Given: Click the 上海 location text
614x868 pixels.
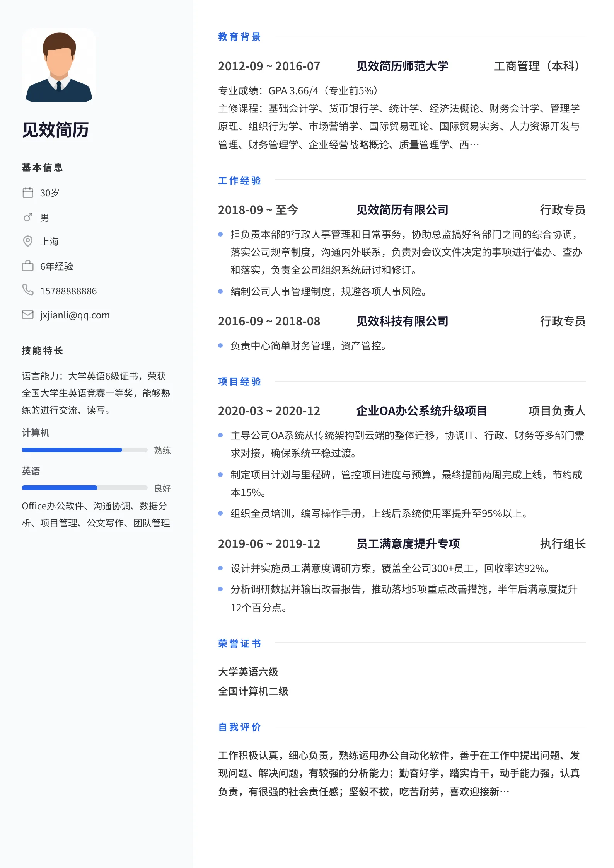Looking at the screenshot, I should coord(49,242).
